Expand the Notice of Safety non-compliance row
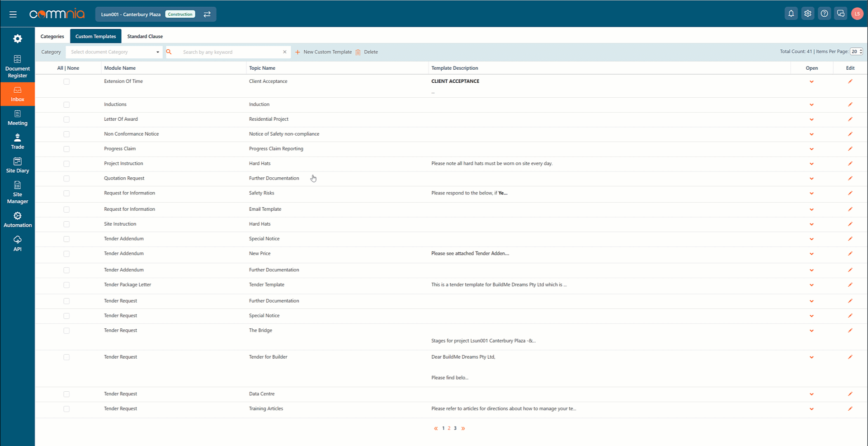868x446 pixels. 811,134
